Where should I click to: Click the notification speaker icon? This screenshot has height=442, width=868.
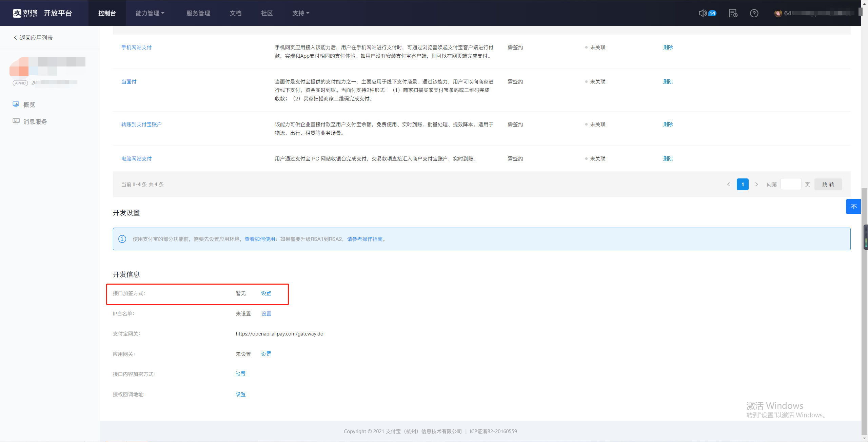703,13
